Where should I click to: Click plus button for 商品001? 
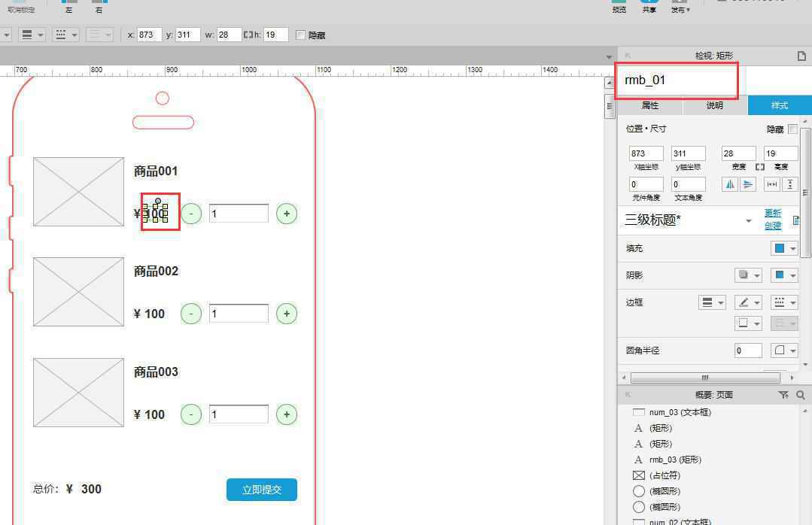pyautogui.click(x=287, y=214)
